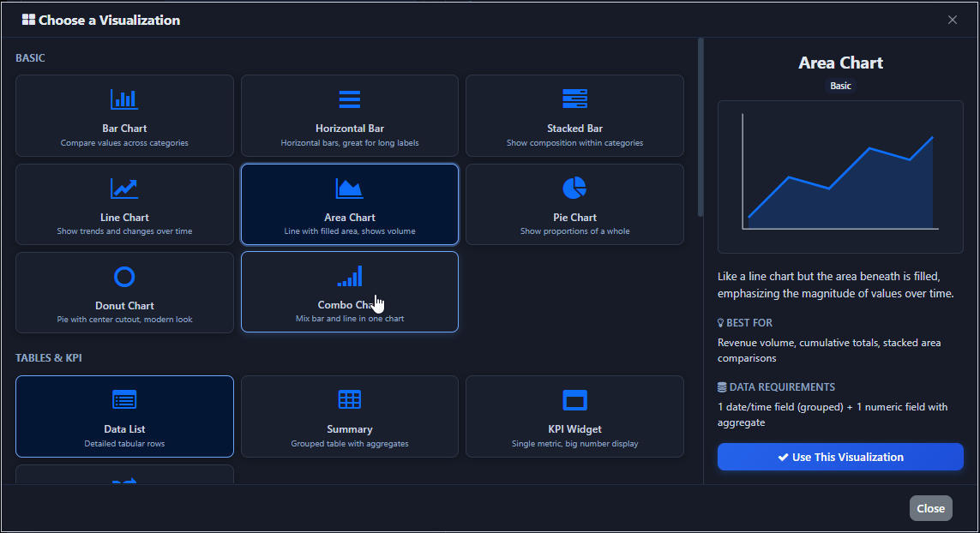Screen dimensions: 980x533
Task: Click the 'Summary' card title
Action: [x=349, y=429]
